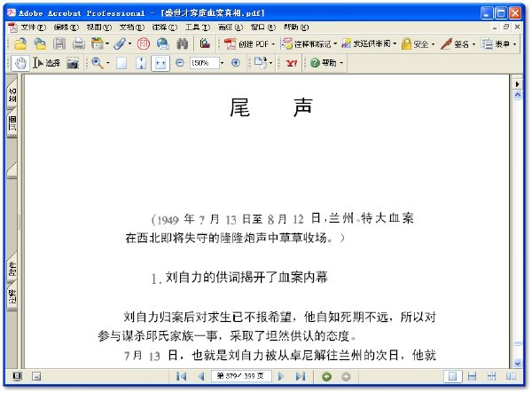Click the green Previous View button
This screenshot has width=532, height=393.
[326, 377]
